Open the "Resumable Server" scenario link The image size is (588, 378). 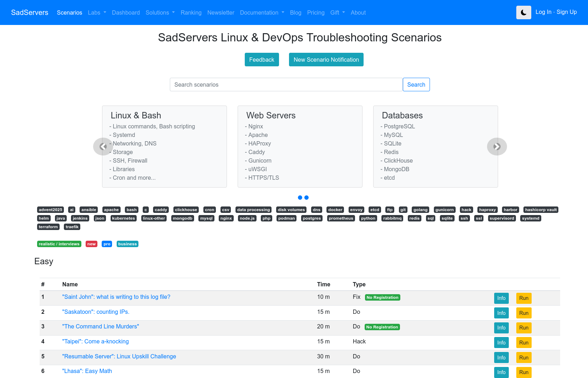click(119, 357)
